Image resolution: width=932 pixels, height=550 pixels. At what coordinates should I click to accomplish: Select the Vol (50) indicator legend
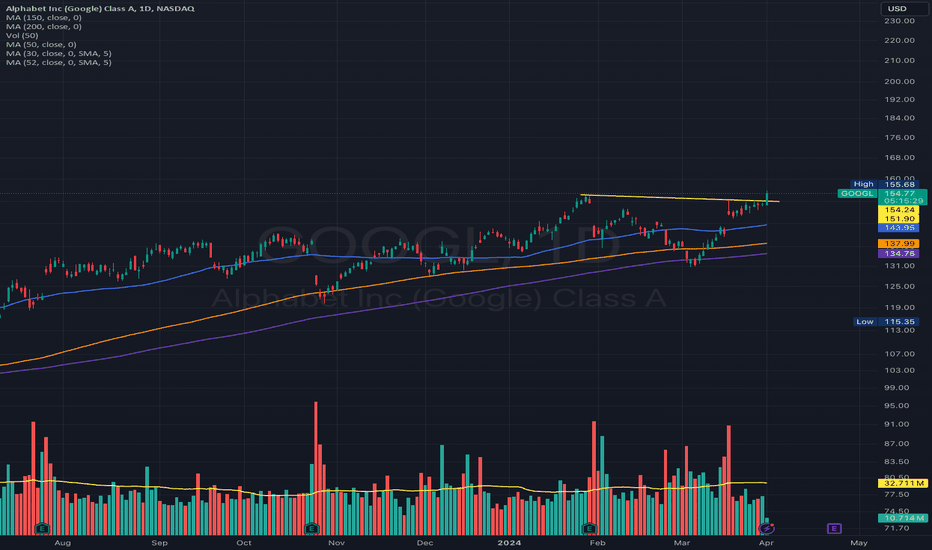tap(22, 36)
